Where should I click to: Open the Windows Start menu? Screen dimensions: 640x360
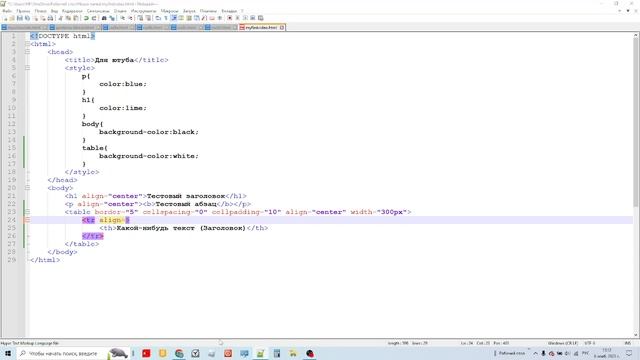(x=8, y=353)
